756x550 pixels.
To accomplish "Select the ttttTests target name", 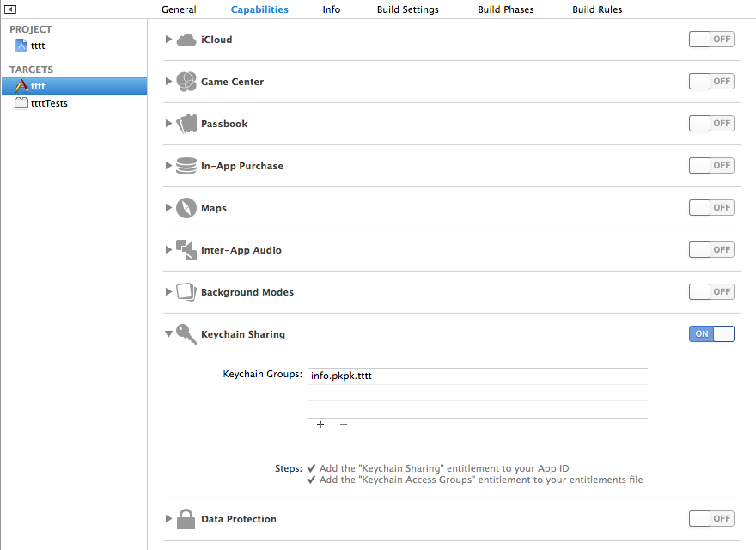I will click(49, 103).
